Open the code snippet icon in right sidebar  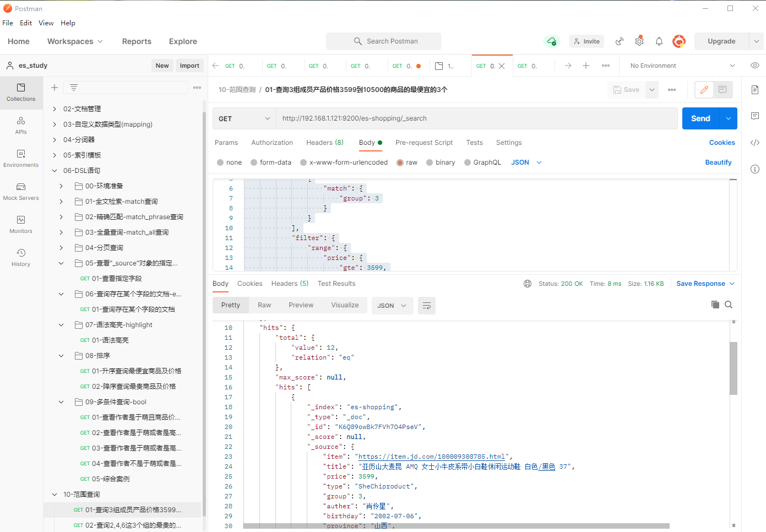point(754,143)
